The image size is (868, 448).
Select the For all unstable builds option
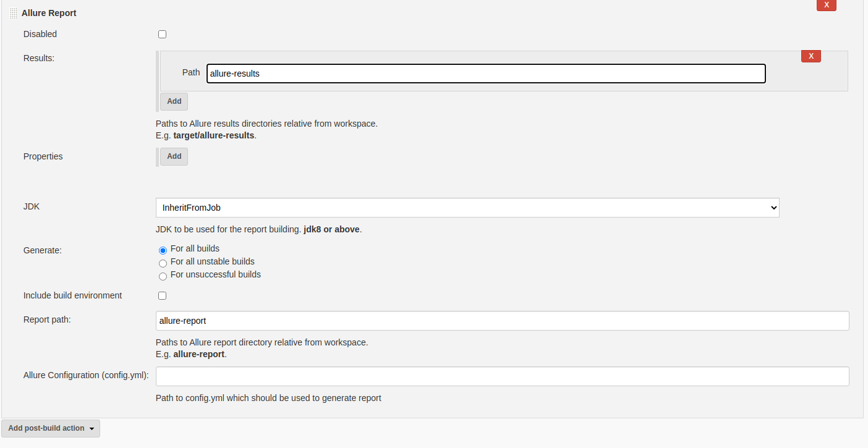pos(163,263)
